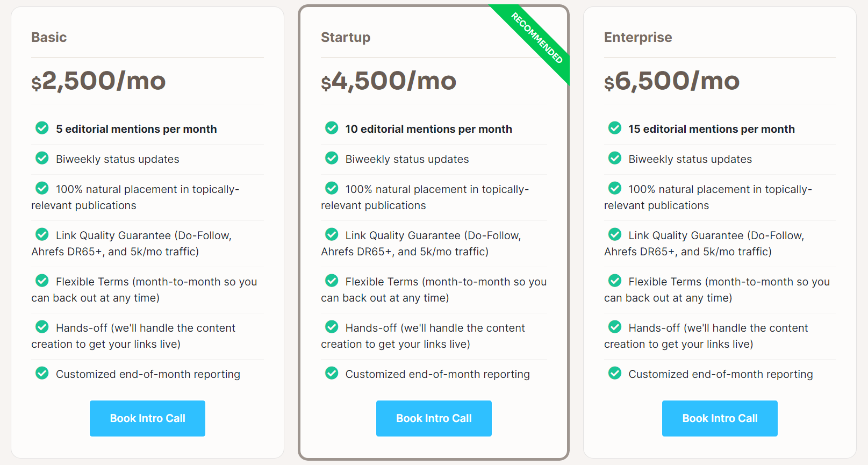This screenshot has height=465, width=868.
Task: Click the check icon beside Basic's Link Quality Guarantee
Action: 42,234
